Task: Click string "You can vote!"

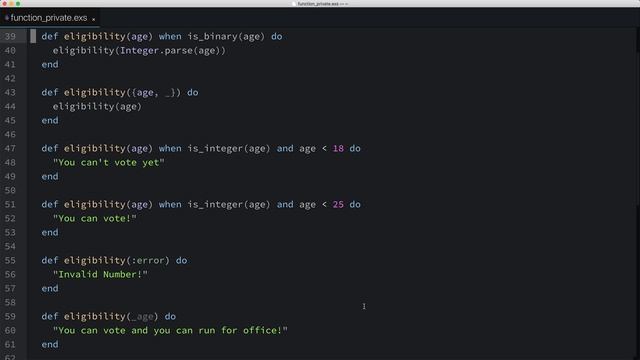Action: tap(95, 218)
